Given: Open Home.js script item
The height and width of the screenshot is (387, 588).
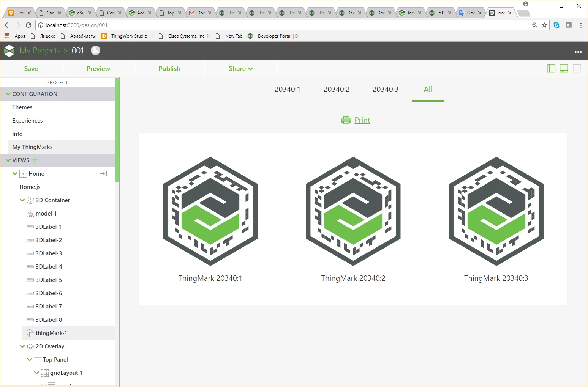Looking at the screenshot, I should [x=30, y=187].
